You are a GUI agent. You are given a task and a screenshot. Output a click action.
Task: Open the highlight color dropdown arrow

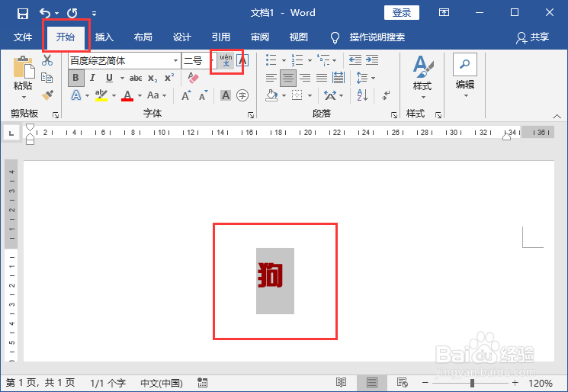pyautogui.click(x=114, y=95)
